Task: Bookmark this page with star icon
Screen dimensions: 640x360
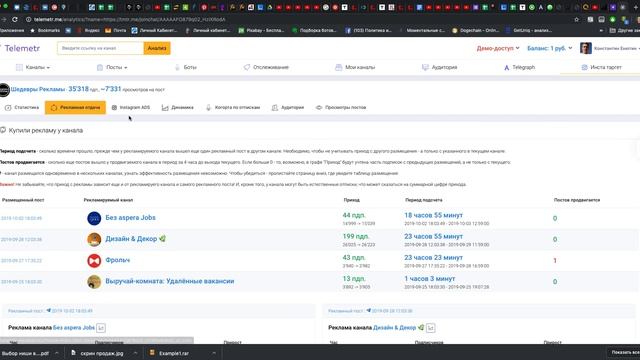Action: point(576,19)
